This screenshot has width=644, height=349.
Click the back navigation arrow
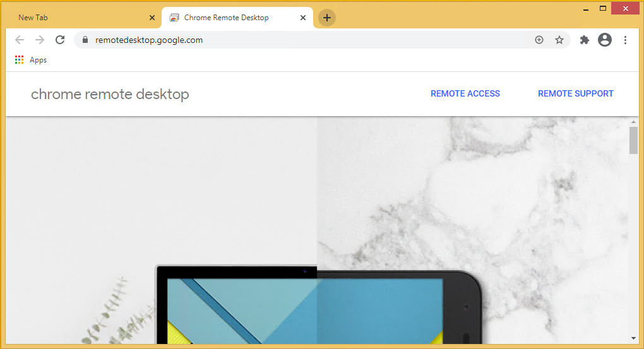point(20,40)
